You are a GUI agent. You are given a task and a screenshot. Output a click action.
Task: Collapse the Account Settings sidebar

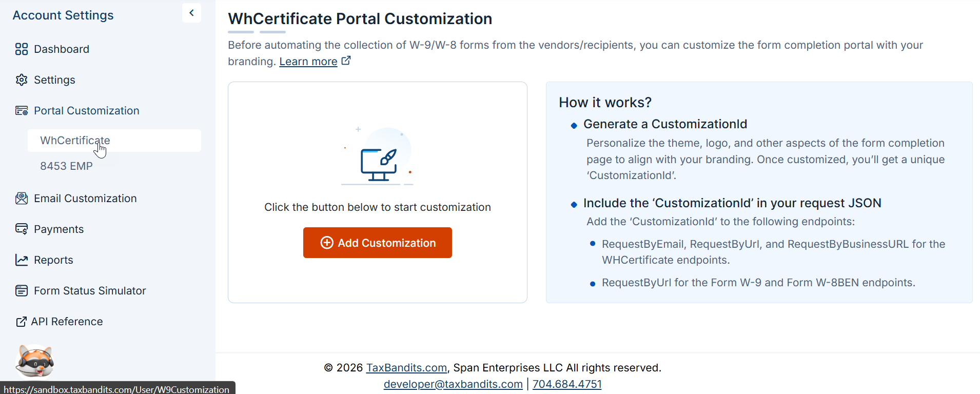[x=191, y=13]
